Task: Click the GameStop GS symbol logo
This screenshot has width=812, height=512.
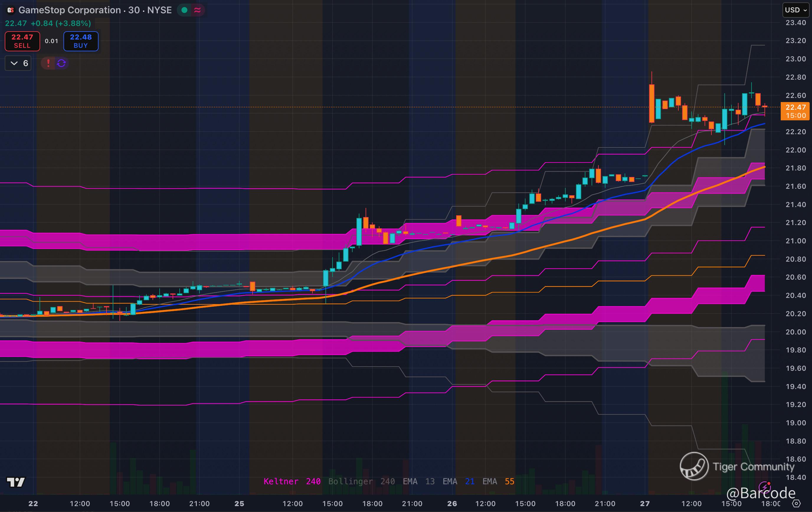Action: click(x=10, y=10)
